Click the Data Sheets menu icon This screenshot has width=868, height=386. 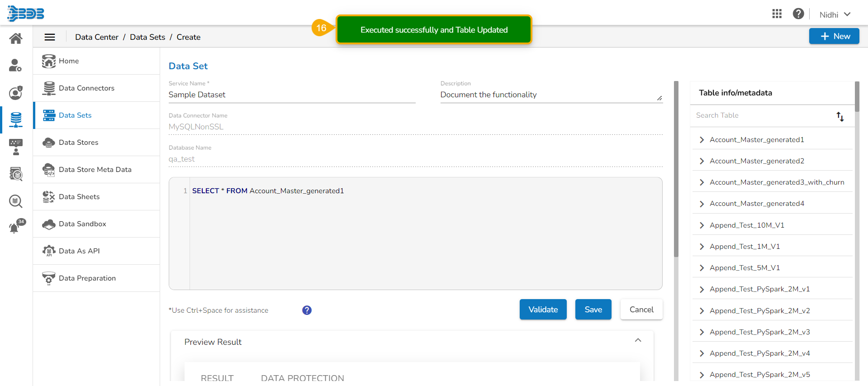49,197
